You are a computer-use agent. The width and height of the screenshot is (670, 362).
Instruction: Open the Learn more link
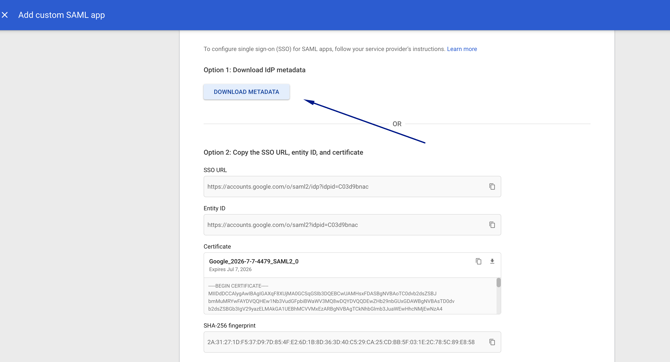pos(462,49)
